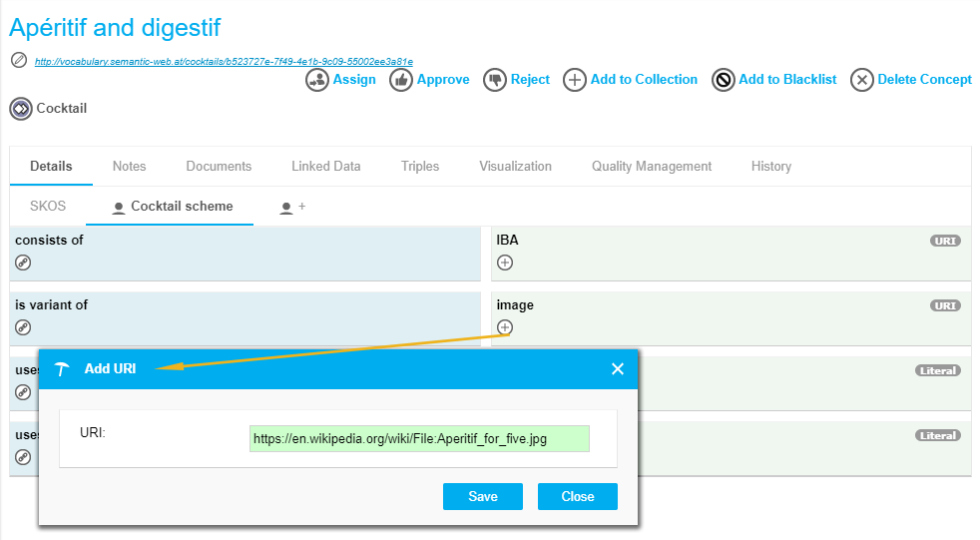Viewport: 980px width, 540px height.
Task: Click the edit pencil icon beside concept URI
Action: [18, 60]
